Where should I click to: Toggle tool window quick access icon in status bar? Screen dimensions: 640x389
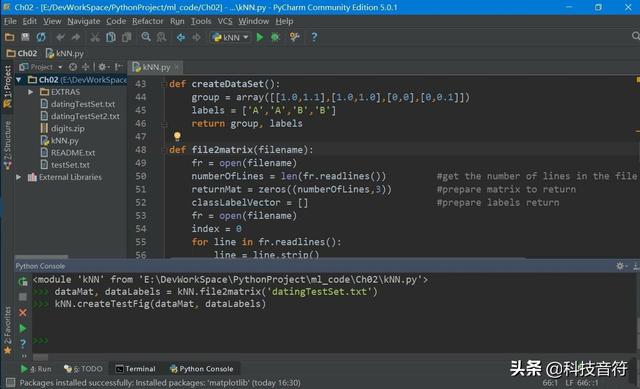pos(10,382)
